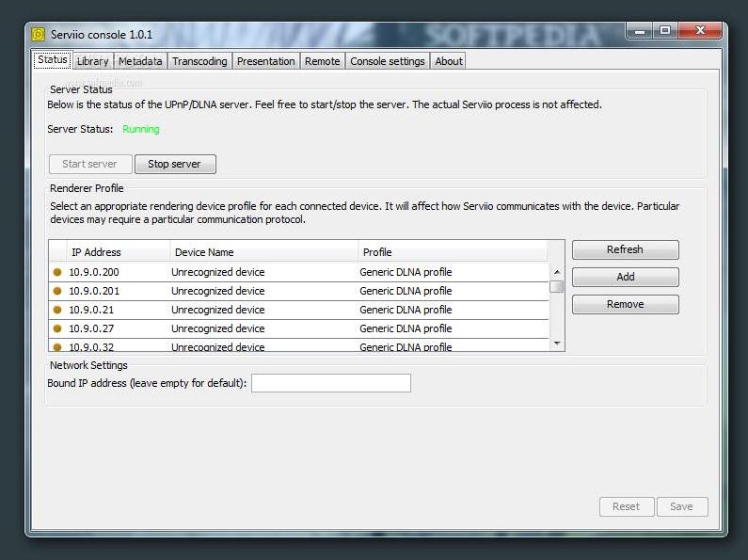
Task: Click the IP Address column header
Action: coord(118,252)
